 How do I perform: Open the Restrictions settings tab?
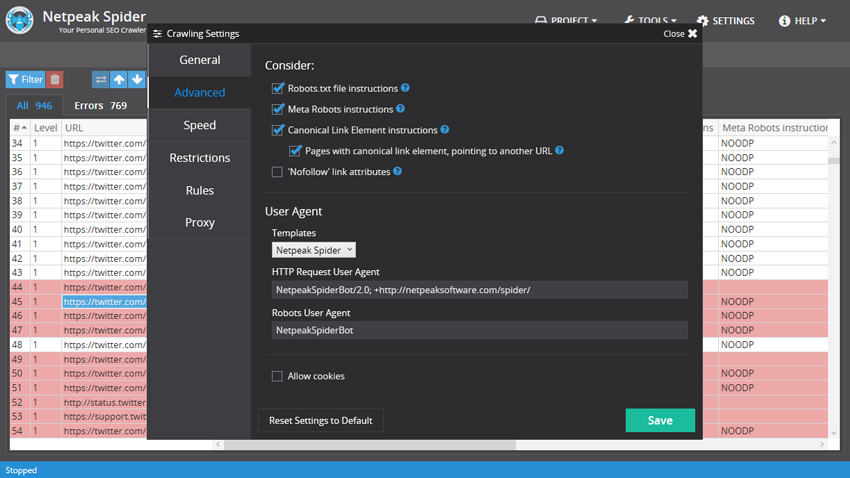point(199,158)
